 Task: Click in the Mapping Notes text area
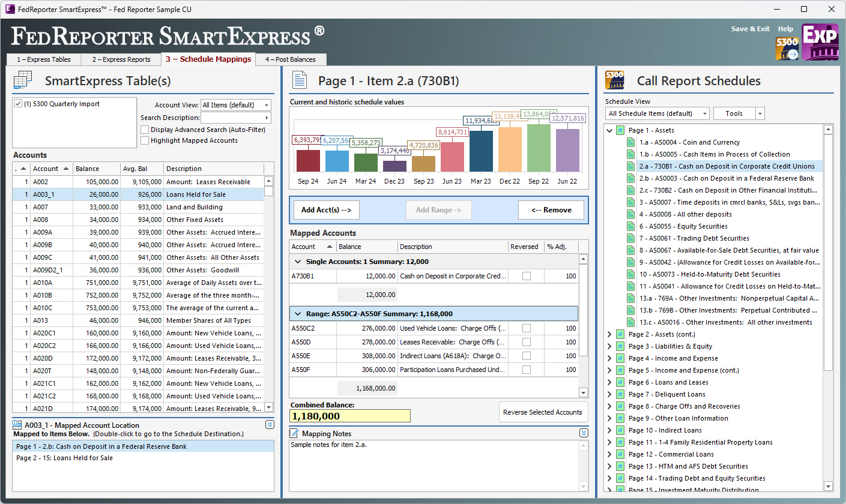coord(434,466)
